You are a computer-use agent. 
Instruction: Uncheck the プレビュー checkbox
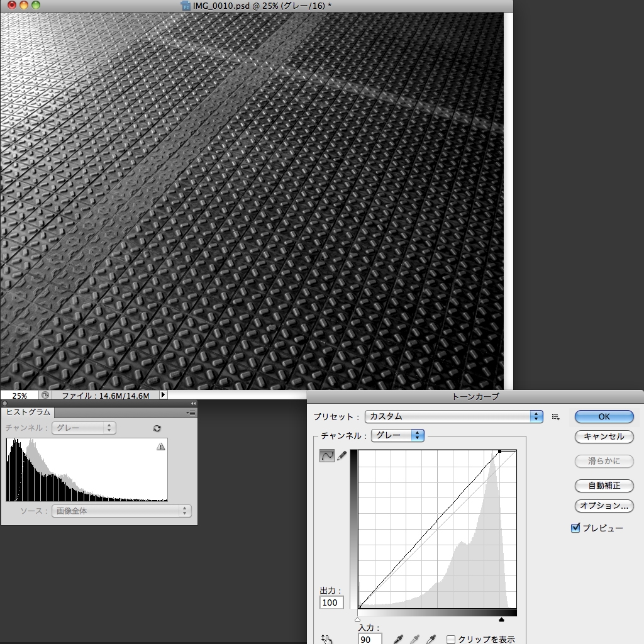[x=575, y=528]
